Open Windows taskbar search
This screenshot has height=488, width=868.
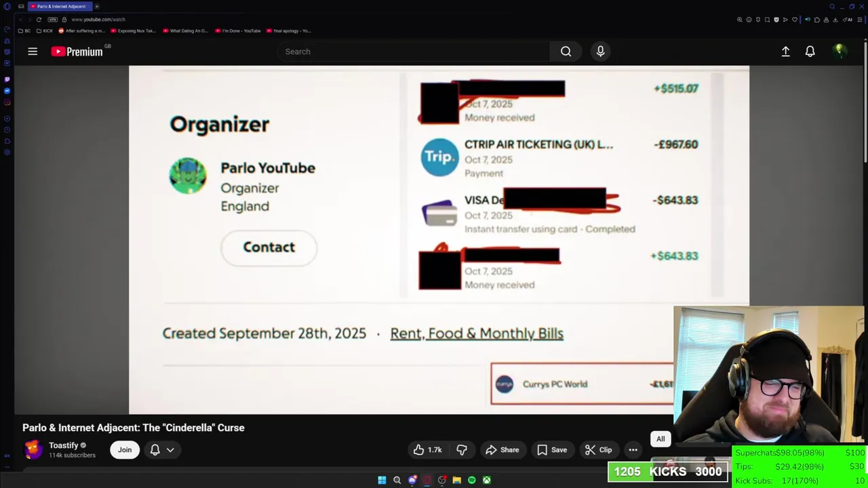(x=397, y=480)
